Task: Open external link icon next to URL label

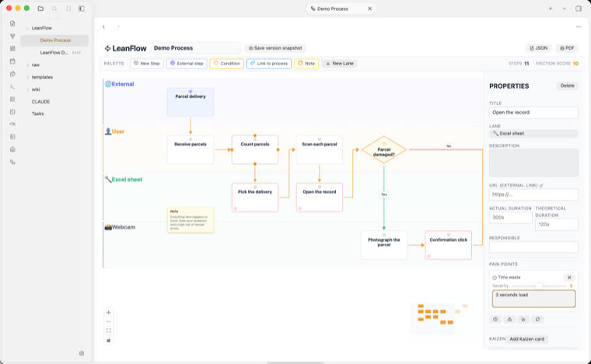Action: [541, 185]
